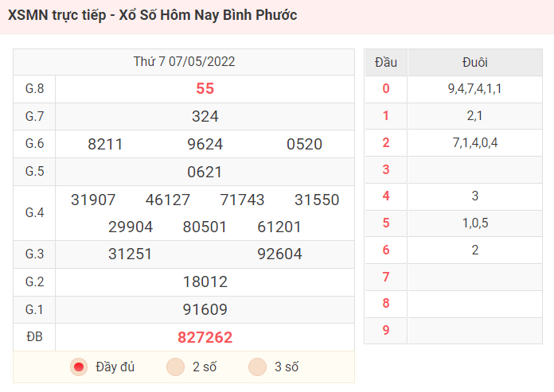Click the page heading XSMN trực tiếp Bình Phước
This screenshot has height=392, width=554.
(152, 15)
